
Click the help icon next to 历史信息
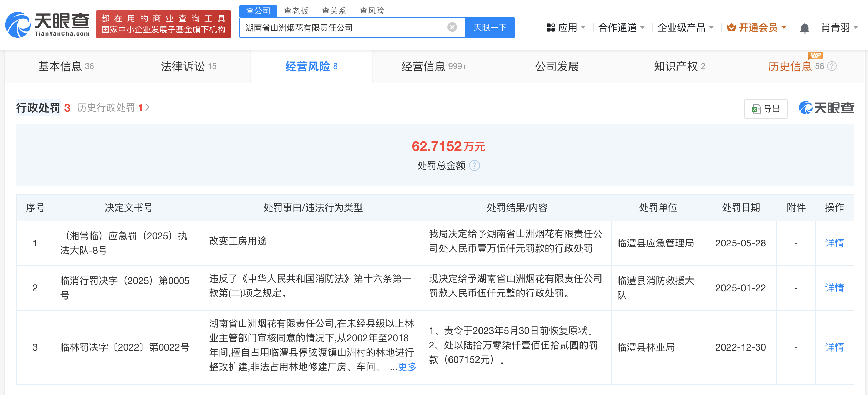(832, 66)
